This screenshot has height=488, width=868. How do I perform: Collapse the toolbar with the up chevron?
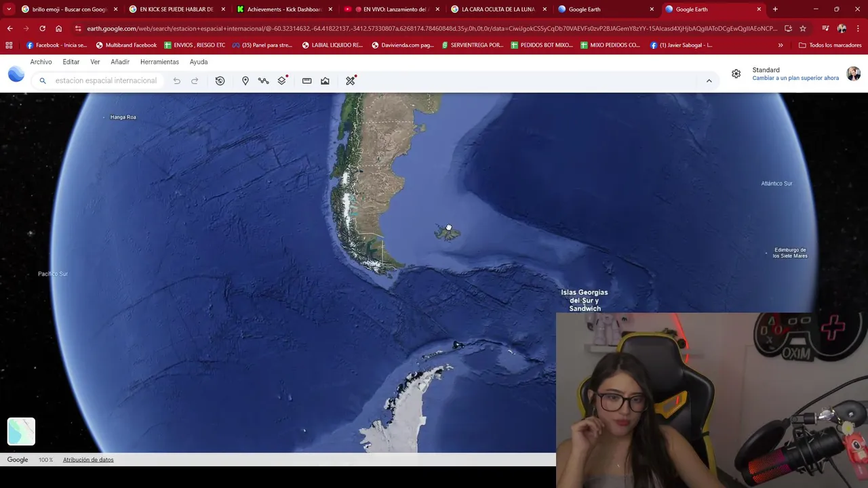coord(709,81)
